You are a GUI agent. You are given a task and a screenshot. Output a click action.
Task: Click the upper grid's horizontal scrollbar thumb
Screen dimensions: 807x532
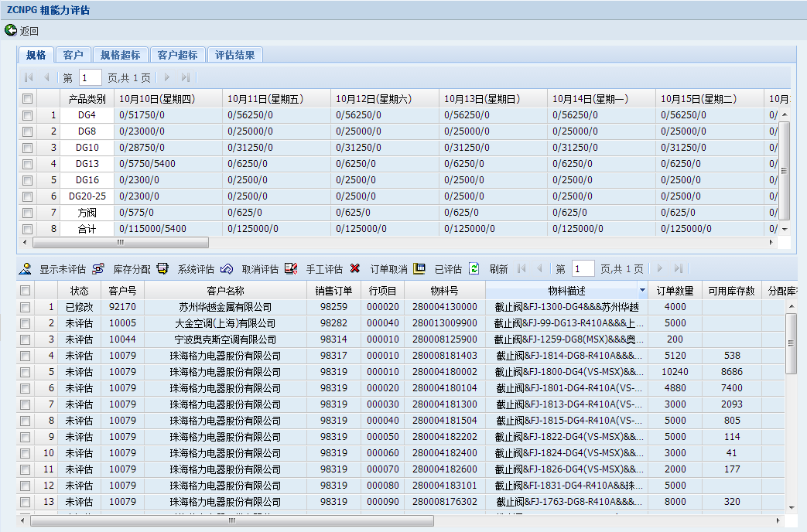pyautogui.click(x=120, y=242)
